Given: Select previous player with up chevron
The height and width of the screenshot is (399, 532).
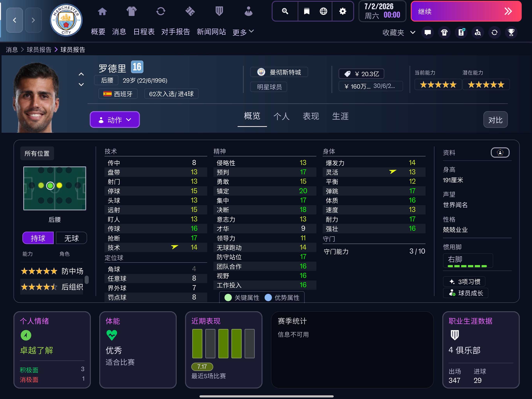Looking at the screenshot, I should (81, 74).
